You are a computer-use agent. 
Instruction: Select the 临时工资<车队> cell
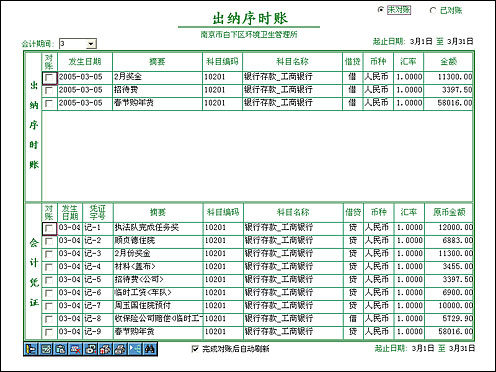(x=158, y=293)
